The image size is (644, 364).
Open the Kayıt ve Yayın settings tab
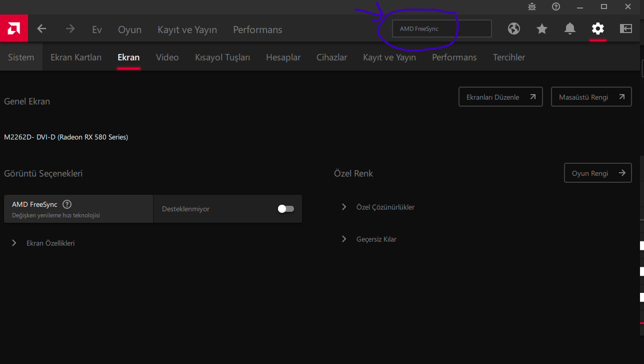(389, 57)
